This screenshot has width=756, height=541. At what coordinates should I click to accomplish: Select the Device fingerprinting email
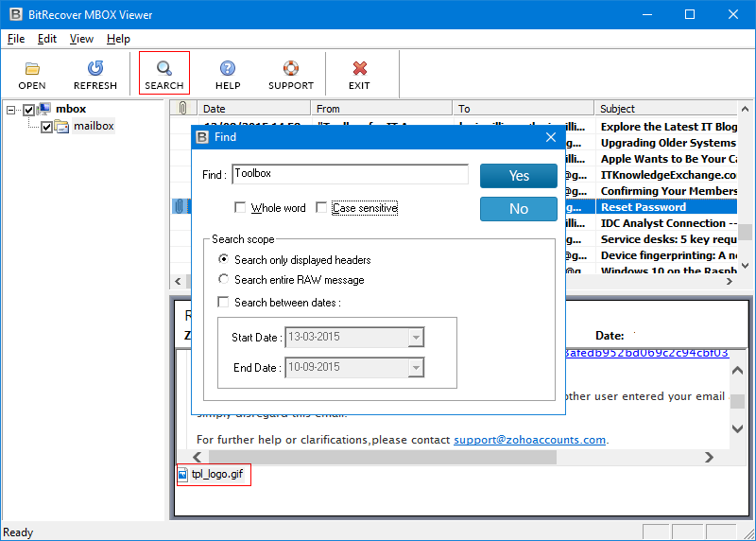coord(668,255)
